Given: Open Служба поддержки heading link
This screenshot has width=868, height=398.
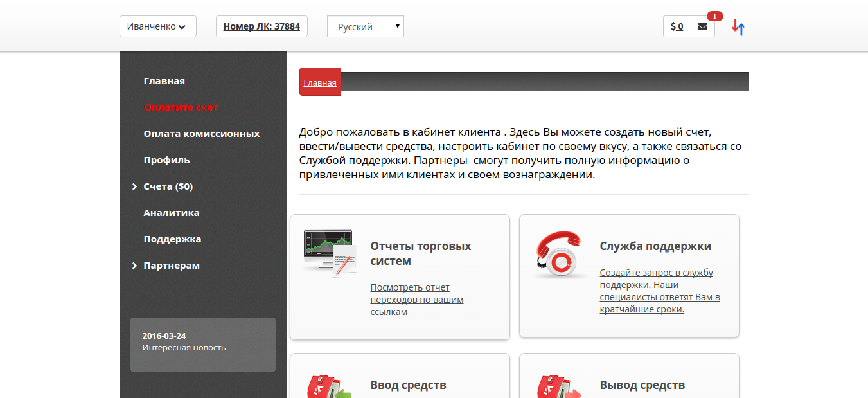Looking at the screenshot, I should point(655,246).
